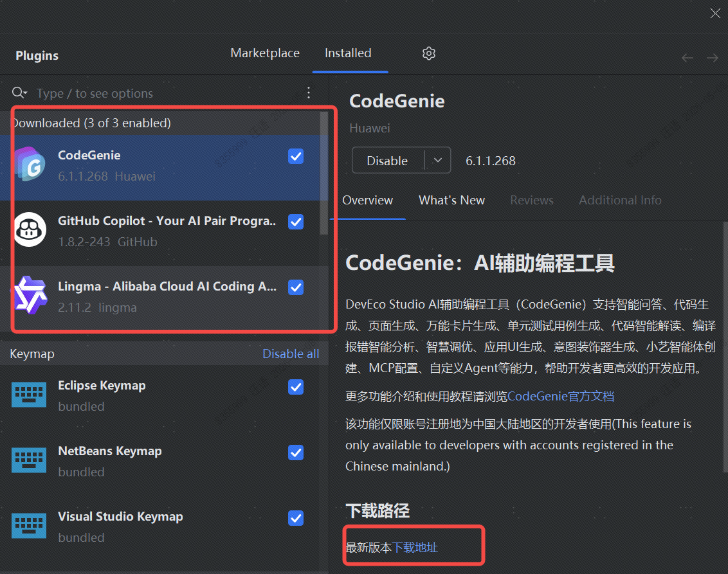Toggle the Visual Studio Keymap checkbox
Image resolution: width=728 pixels, height=574 pixels.
click(x=296, y=518)
